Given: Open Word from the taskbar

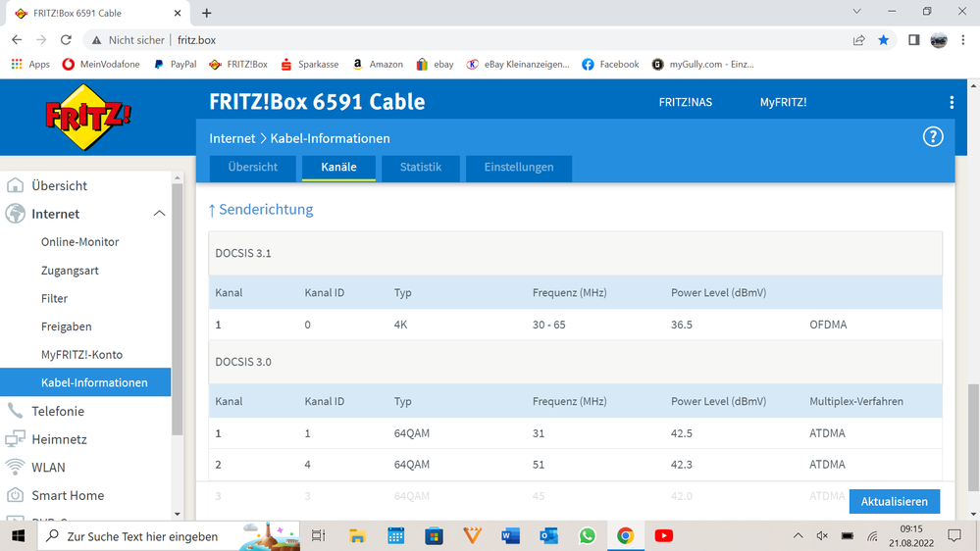Looking at the screenshot, I should pyautogui.click(x=511, y=535).
